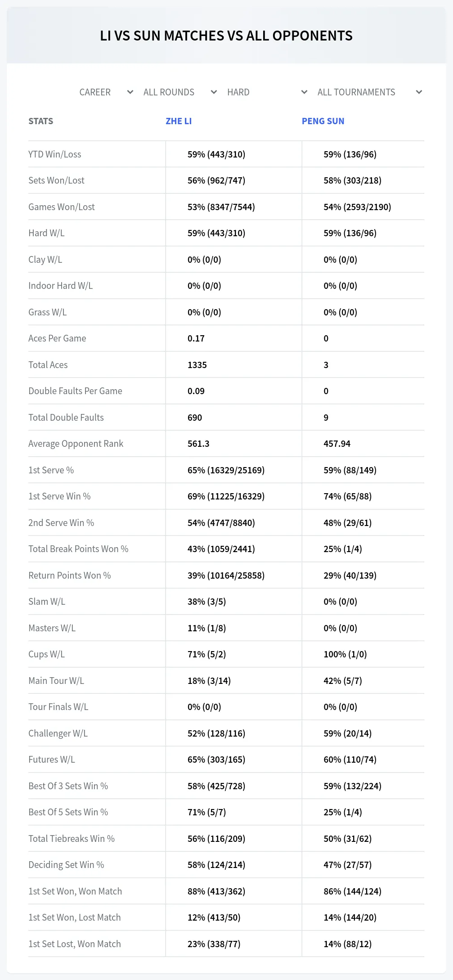This screenshot has width=453, height=980.
Task: Click the chevron beside ALL TOURNAMENTS
Action: coord(419,92)
